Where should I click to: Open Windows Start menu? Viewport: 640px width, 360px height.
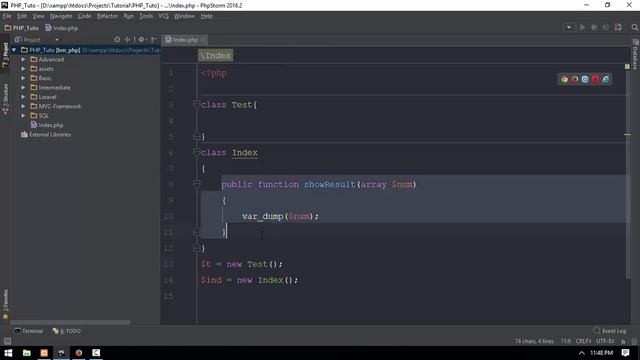coord(8,353)
